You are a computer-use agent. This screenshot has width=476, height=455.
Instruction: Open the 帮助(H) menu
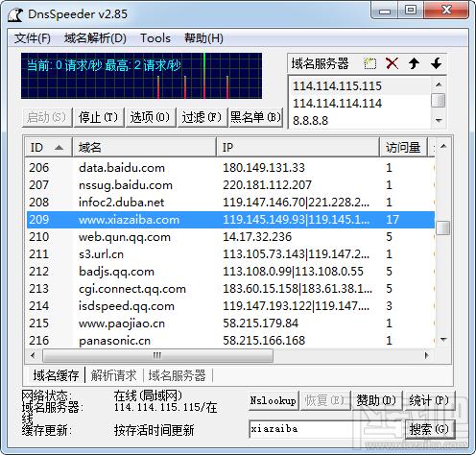click(203, 38)
